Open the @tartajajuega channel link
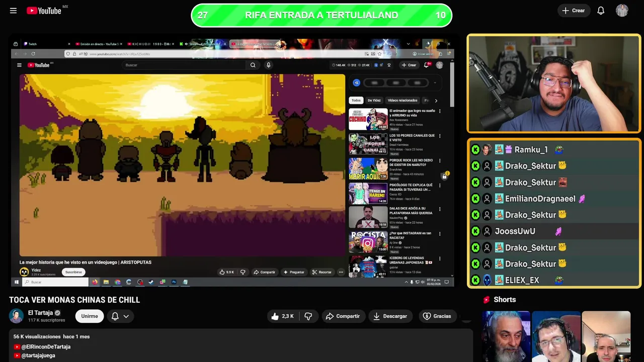This screenshot has width=644, height=362. [x=38, y=355]
